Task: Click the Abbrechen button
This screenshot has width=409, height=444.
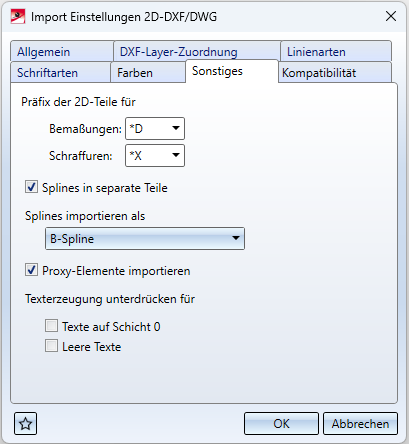Action: tap(360, 424)
